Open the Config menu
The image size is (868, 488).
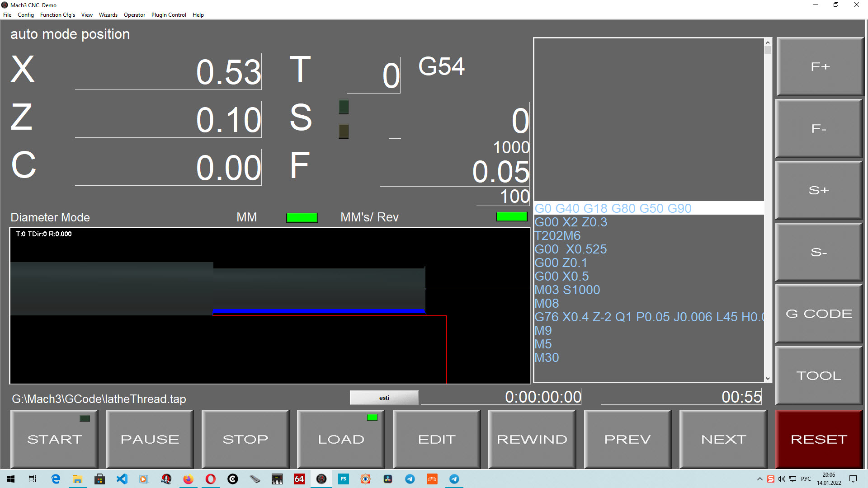[x=26, y=15]
